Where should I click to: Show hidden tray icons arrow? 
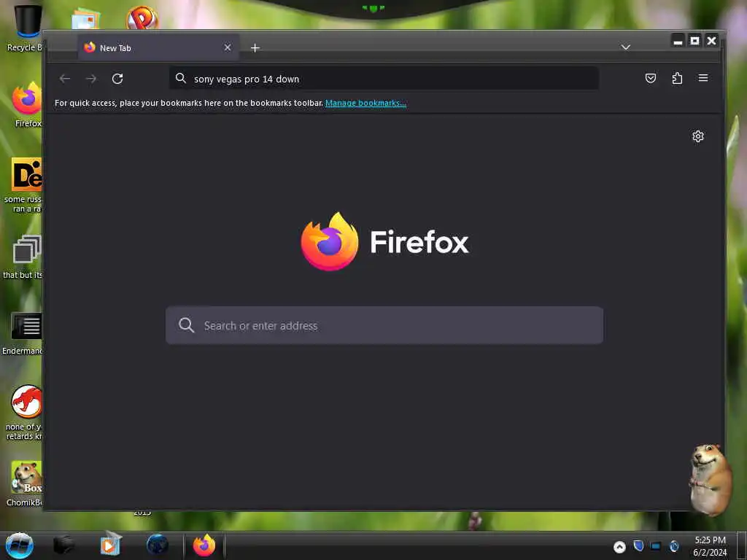[619, 547]
